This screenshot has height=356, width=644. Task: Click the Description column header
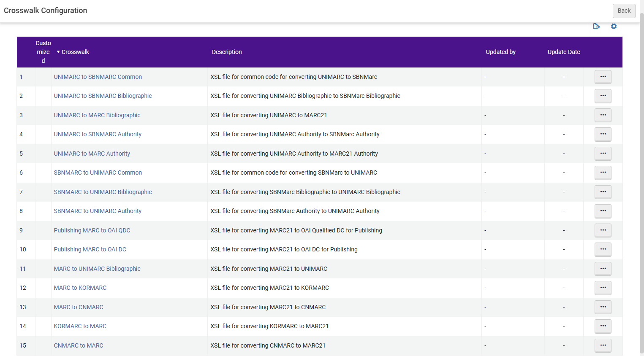point(227,52)
